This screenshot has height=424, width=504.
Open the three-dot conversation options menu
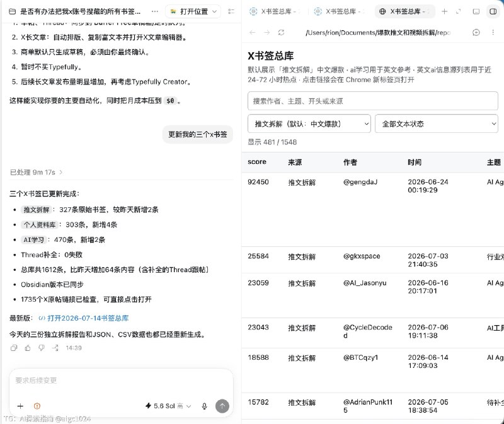(x=155, y=11)
